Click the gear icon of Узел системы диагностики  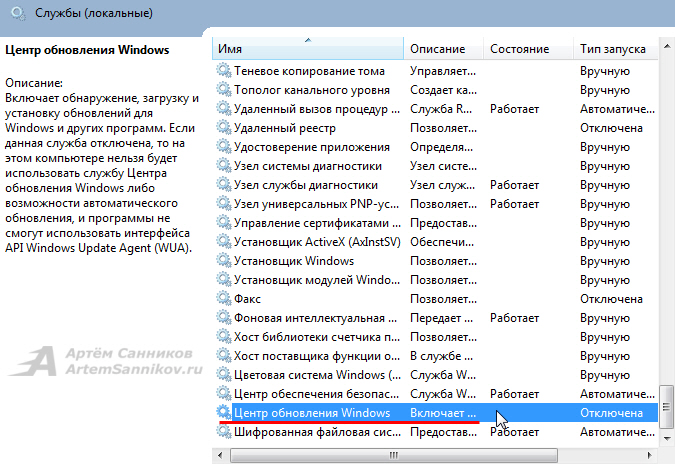click(x=223, y=165)
